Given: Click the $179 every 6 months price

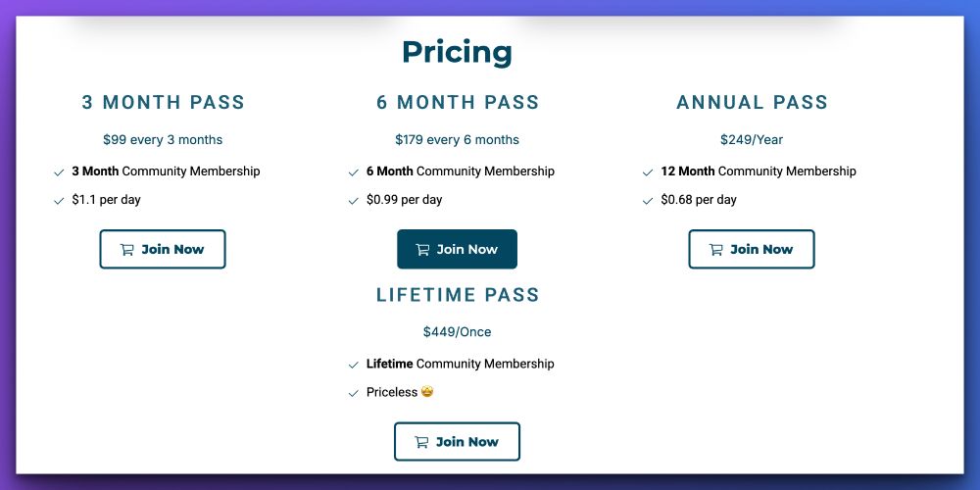Looking at the screenshot, I should (x=457, y=139).
